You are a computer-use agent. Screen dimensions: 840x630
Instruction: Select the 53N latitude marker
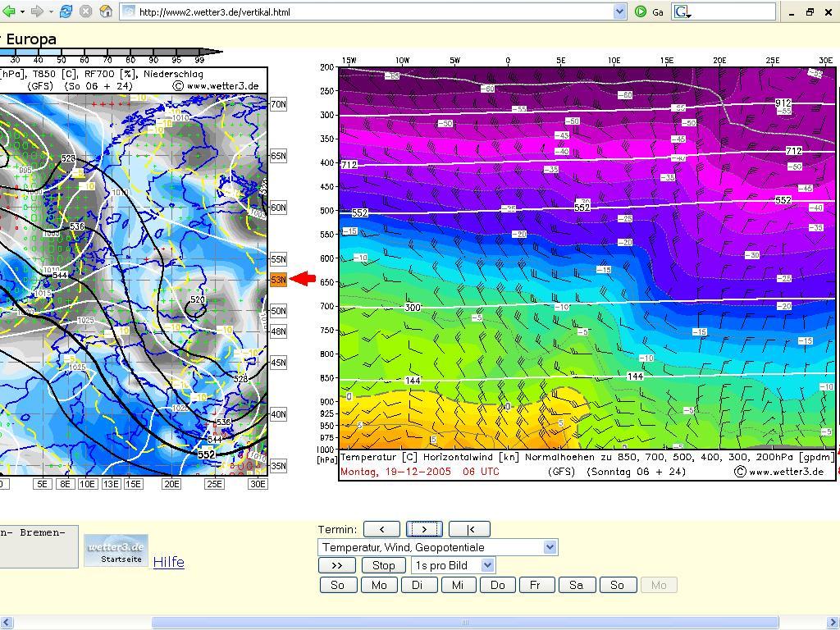click(x=279, y=279)
